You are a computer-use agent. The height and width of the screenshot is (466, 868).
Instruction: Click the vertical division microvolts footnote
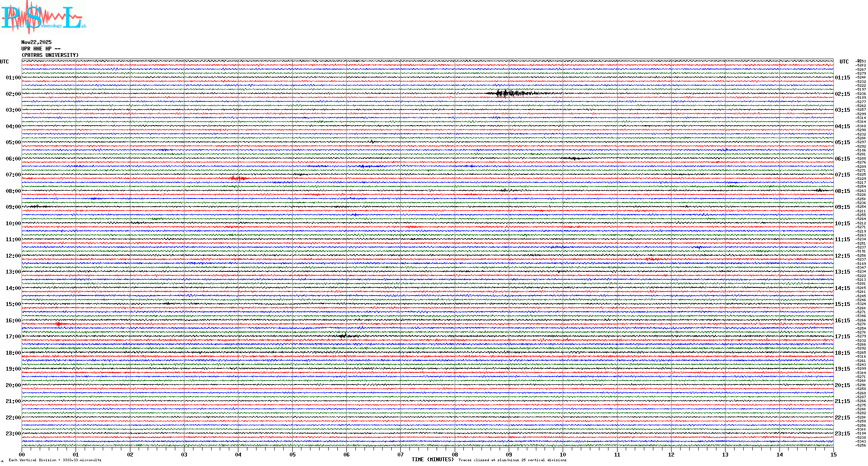pyautogui.click(x=55, y=460)
